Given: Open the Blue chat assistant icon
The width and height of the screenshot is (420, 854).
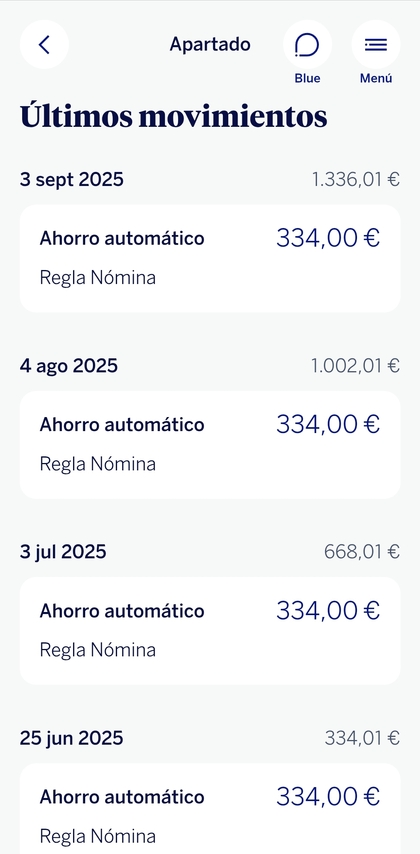Looking at the screenshot, I should pyautogui.click(x=307, y=45).
